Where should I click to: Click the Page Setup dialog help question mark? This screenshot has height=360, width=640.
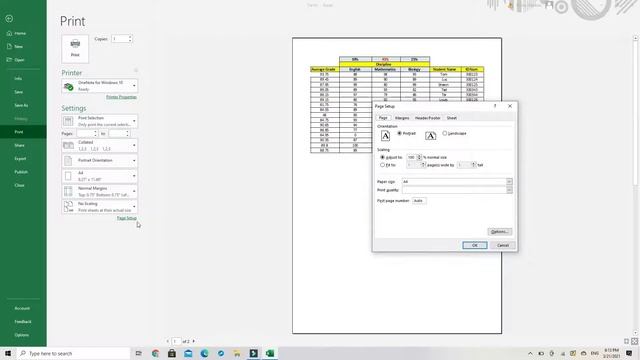[495, 106]
